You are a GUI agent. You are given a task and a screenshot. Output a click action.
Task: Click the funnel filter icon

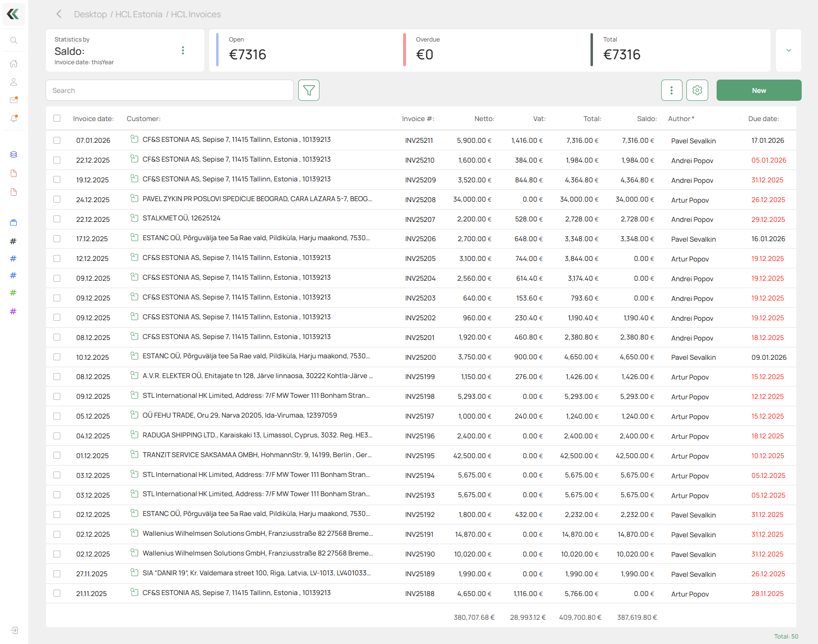[309, 90]
